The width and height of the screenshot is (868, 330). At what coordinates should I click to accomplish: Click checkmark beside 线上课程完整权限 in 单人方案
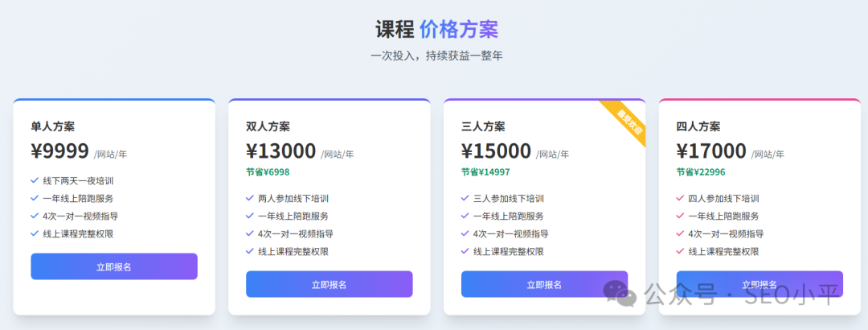[x=35, y=234]
